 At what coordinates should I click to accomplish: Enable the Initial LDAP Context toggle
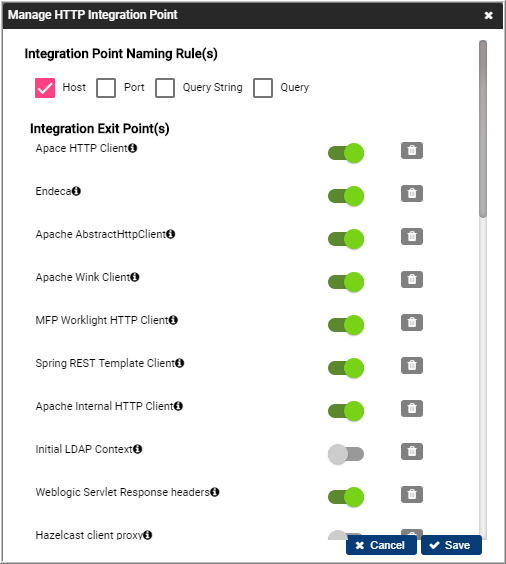(x=346, y=454)
